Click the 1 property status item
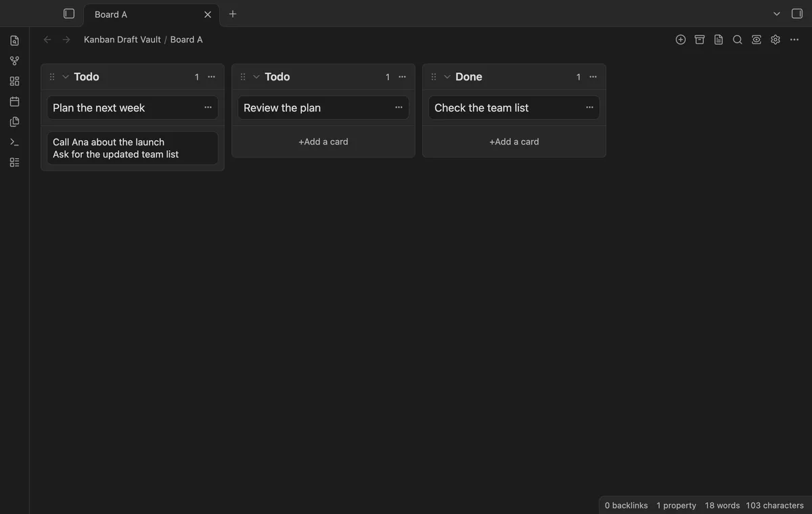This screenshot has width=812, height=514. pos(676,505)
